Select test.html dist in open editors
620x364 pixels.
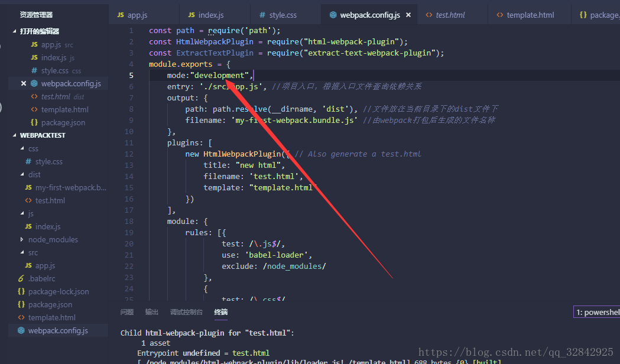[x=58, y=96]
